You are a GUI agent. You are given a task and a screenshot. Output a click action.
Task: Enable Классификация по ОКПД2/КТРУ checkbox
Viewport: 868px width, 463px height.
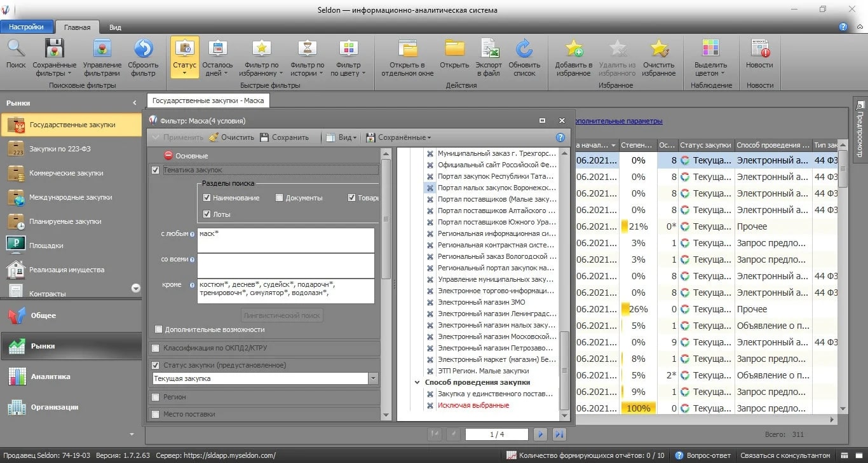point(156,348)
